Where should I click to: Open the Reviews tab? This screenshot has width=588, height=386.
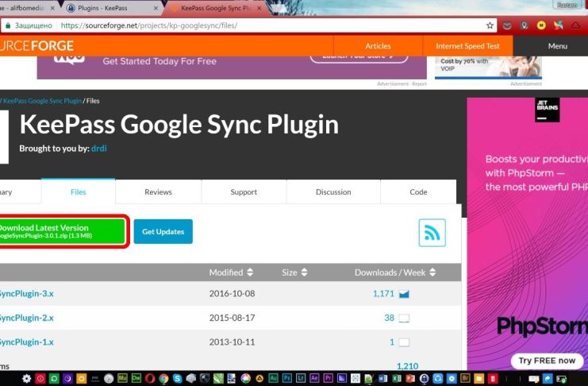[x=158, y=192]
